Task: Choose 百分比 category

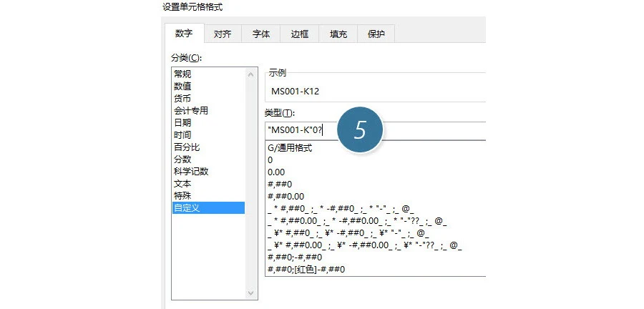Action: [x=209, y=147]
